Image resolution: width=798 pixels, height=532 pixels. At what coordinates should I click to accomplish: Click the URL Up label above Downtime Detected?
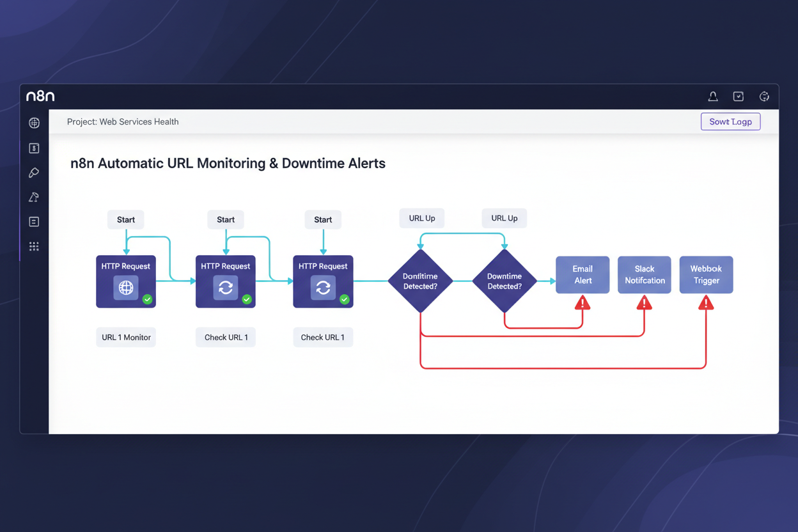click(505, 218)
